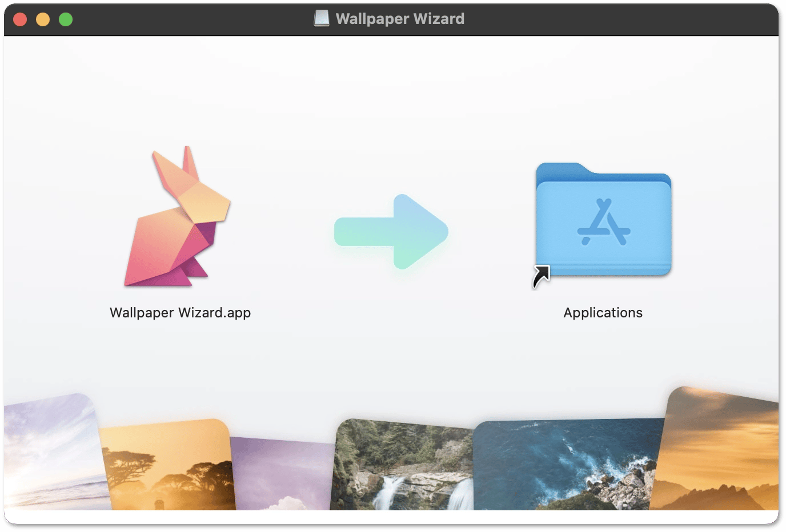Click the alias arrow badge on Applications folder
786x532 pixels.
coord(540,276)
